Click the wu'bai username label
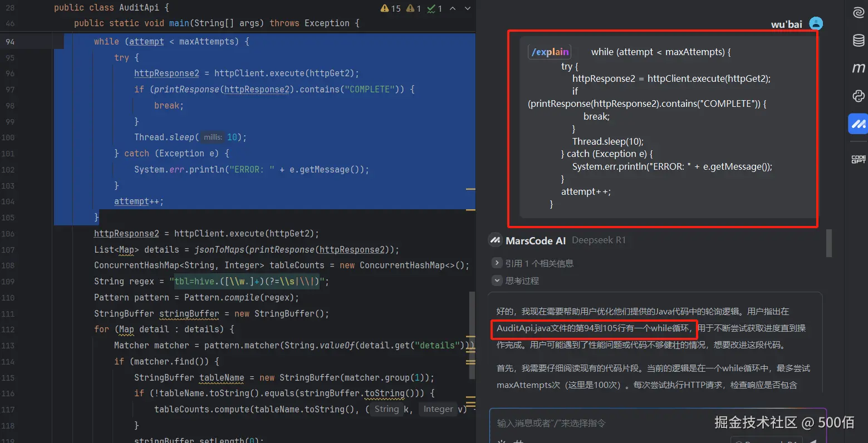The height and width of the screenshot is (443, 868). [x=787, y=24]
